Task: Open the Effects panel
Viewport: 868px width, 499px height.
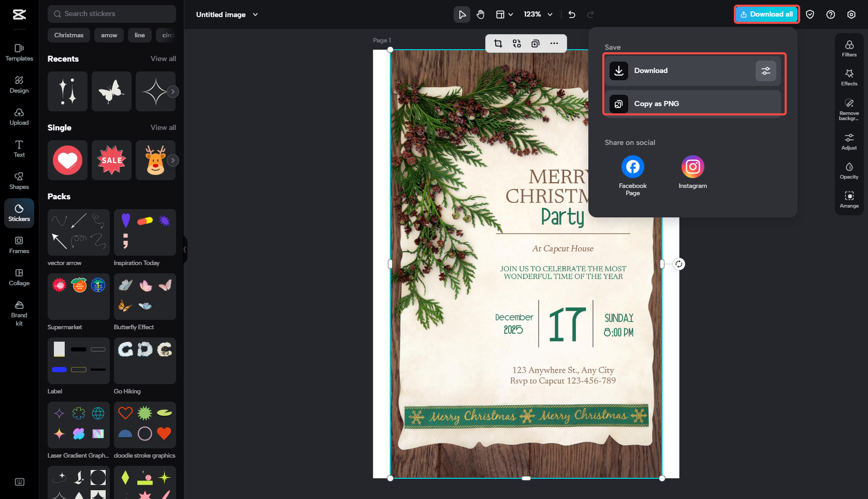Action: pos(849,78)
